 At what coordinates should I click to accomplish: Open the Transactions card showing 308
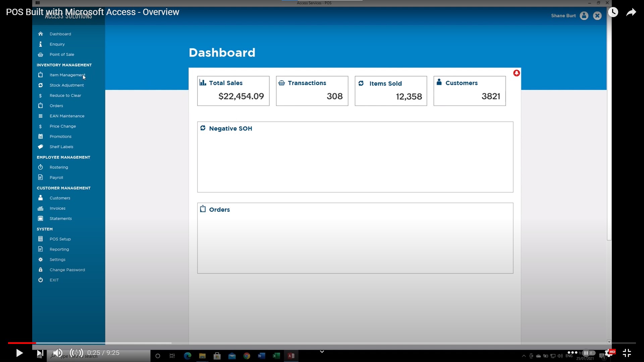coord(312,91)
